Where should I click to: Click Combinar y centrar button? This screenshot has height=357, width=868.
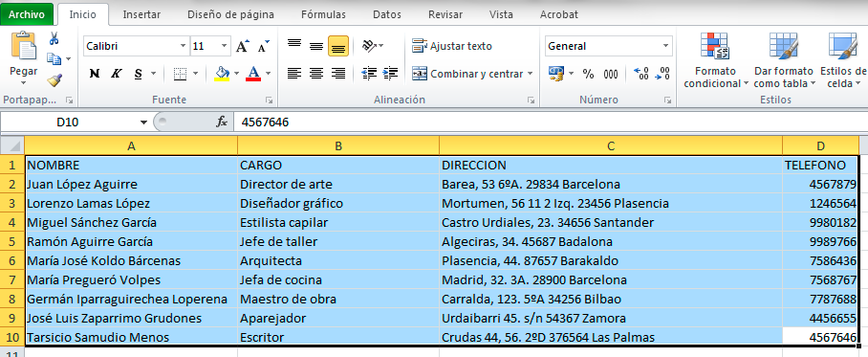(x=467, y=73)
